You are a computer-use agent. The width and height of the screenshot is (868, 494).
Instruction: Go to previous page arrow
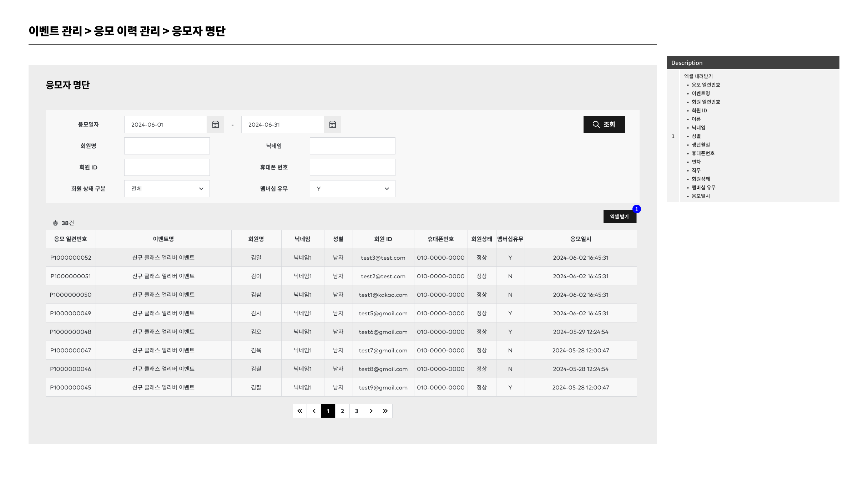(x=314, y=411)
